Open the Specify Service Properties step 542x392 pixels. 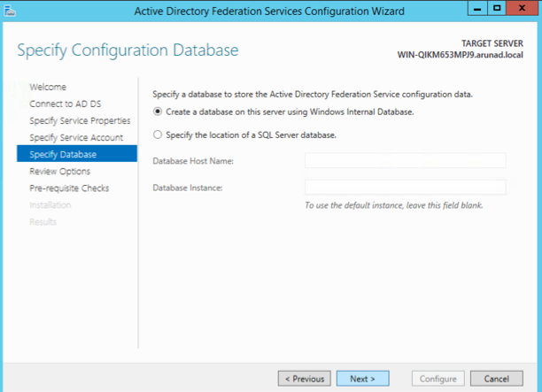[80, 121]
